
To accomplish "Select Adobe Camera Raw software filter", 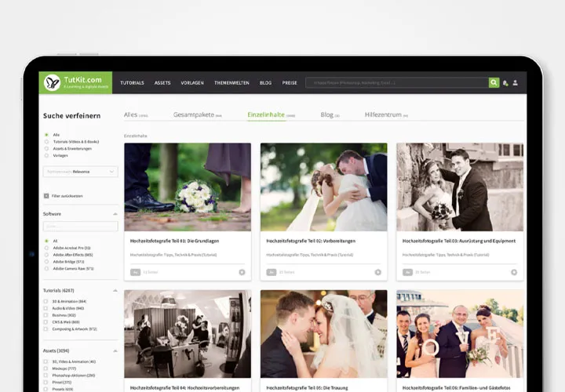I will [x=46, y=269].
